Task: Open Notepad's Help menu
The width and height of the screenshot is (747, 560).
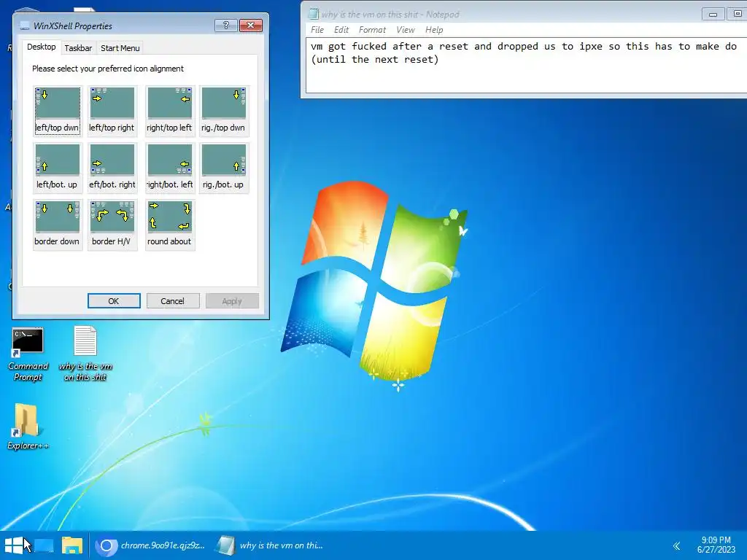Action: point(434,29)
